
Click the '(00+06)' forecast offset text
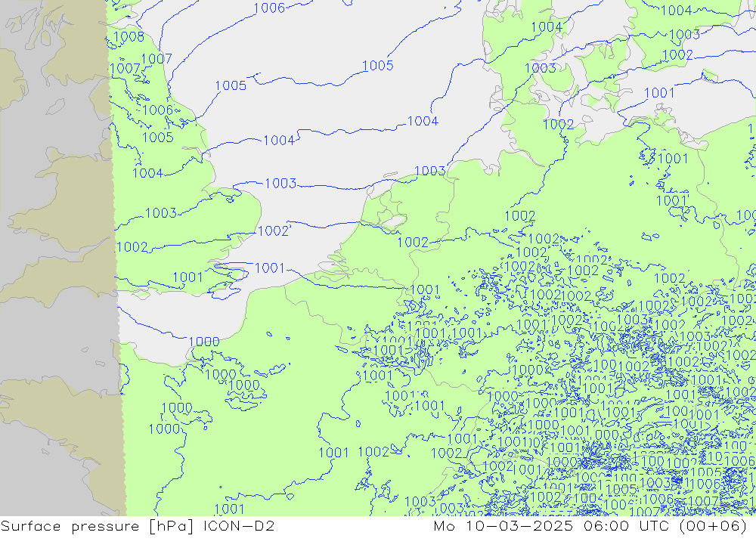pos(713,525)
